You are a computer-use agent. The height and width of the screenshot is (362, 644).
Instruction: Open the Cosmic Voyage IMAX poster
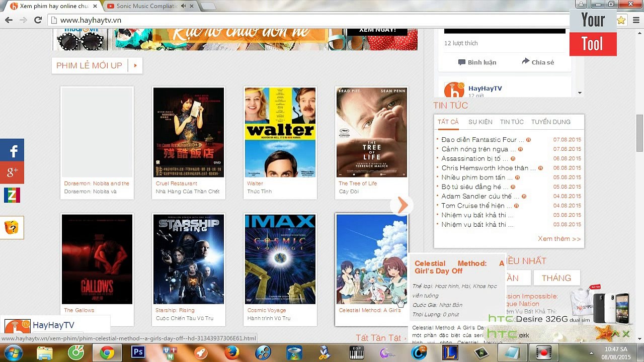pos(280,259)
